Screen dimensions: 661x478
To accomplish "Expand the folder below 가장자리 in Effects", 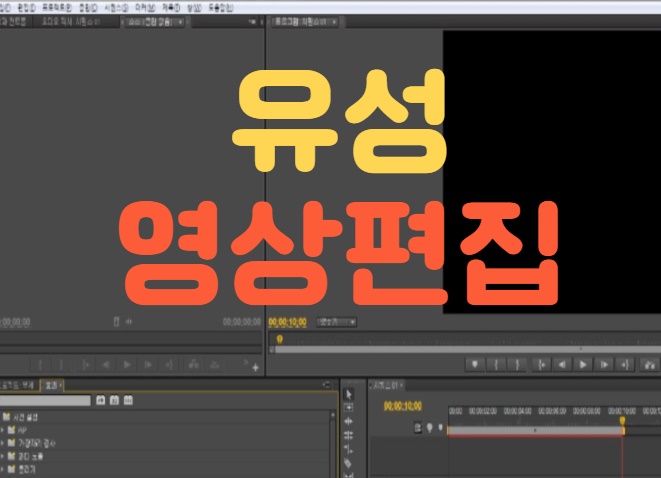I will [3, 456].
